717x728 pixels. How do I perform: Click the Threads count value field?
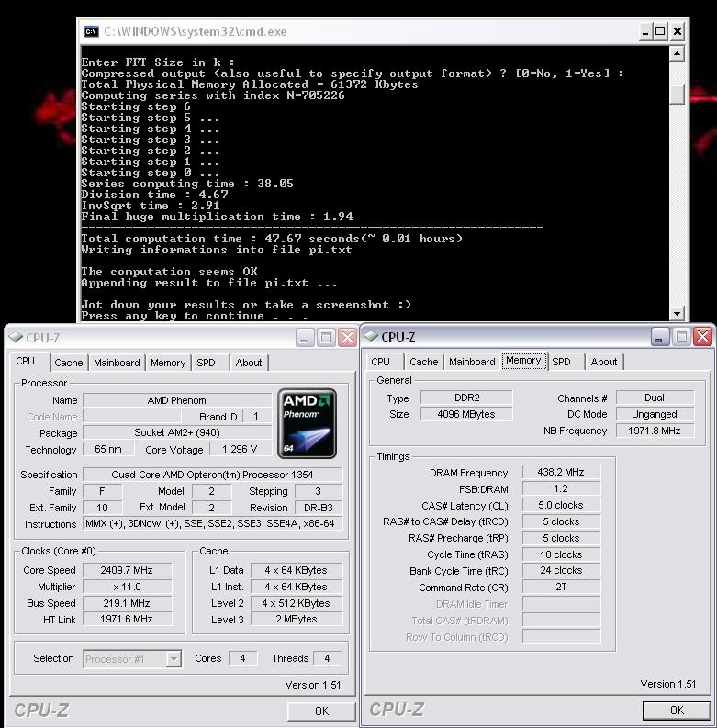coord(328,658)
